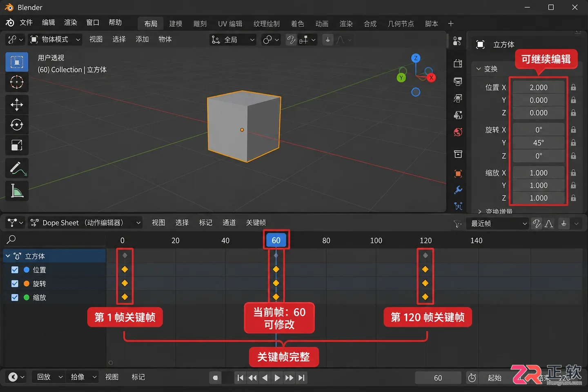Image resolution: width=588 pixels, height=392 pixels.
Task: Click the 缩放 X value 1.000 field
Action: tap(539, 173)
